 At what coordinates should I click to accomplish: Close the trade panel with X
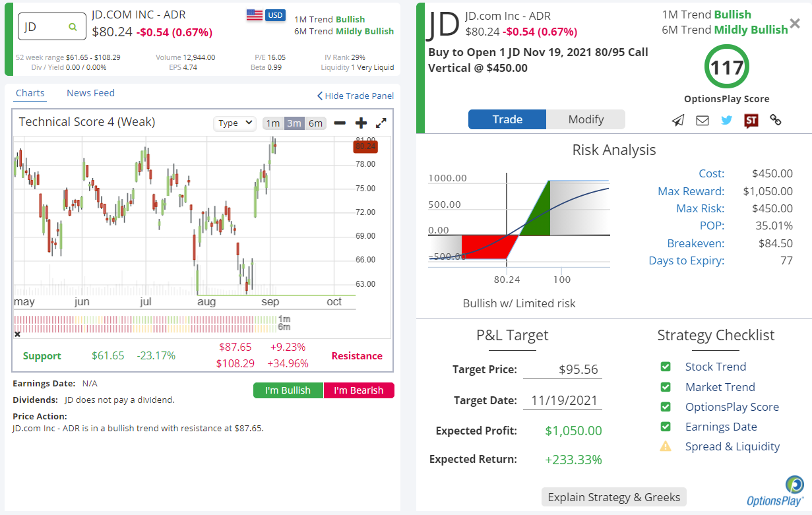click(x=795, y=24)
